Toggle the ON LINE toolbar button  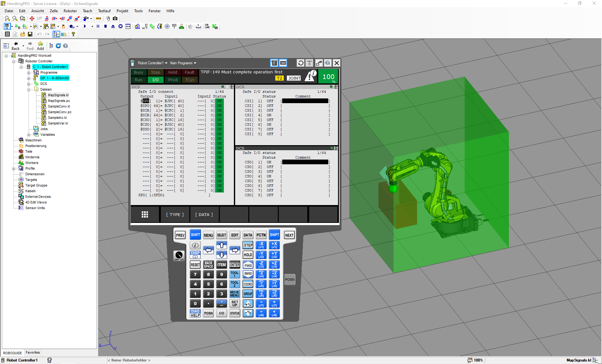(x=207, y=27)
